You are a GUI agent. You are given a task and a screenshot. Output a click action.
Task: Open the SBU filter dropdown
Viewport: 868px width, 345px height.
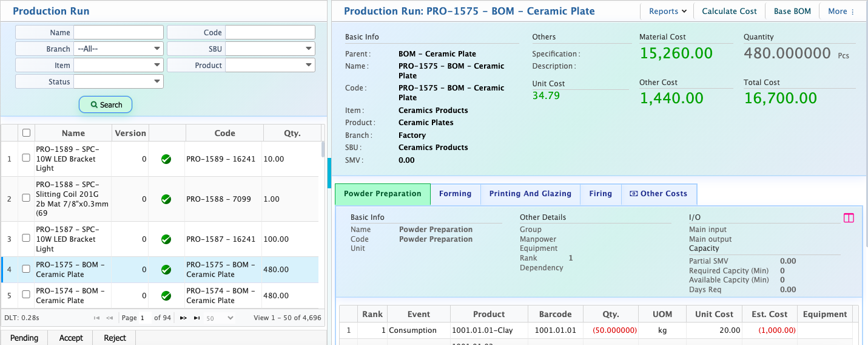270,49
